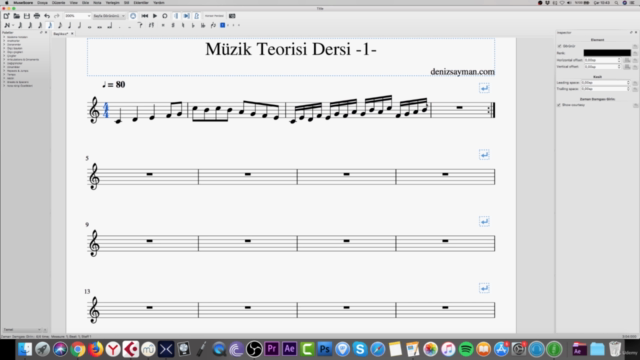Screen dimensions: 640x360
Task: Reset the Leading space value
Action: click(636, 82)
